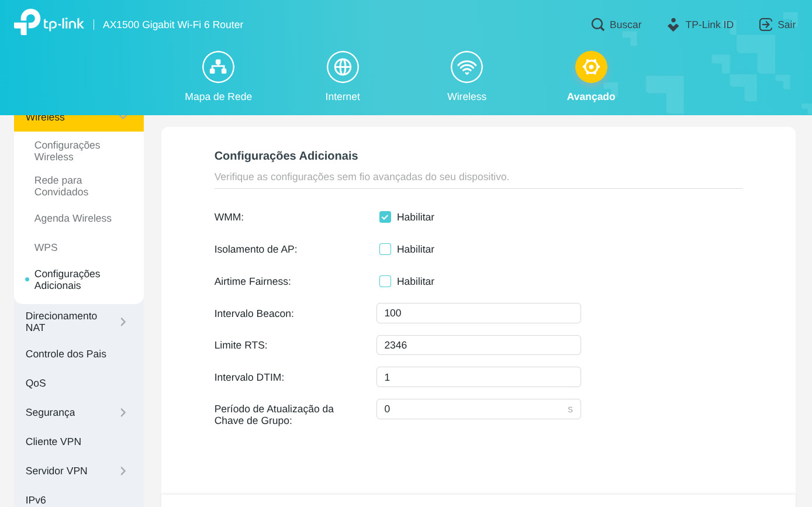Click the Buscar magnifier icon
The height and width of the screenshot is (507, 812).
coord(597,25)
